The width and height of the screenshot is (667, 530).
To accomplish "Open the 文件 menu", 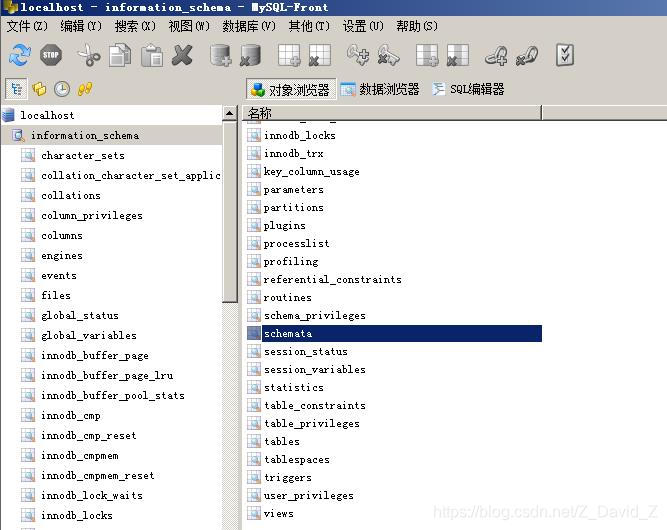I will point(27,26).
